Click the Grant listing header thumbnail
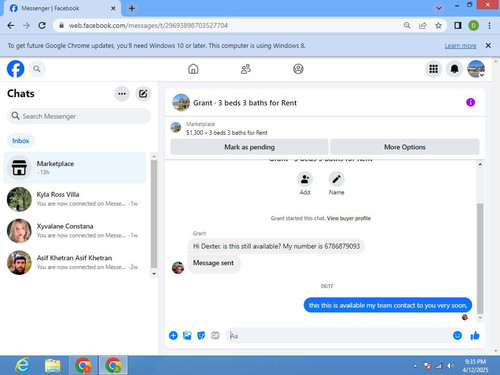The image size is (500, 375). 181,103
